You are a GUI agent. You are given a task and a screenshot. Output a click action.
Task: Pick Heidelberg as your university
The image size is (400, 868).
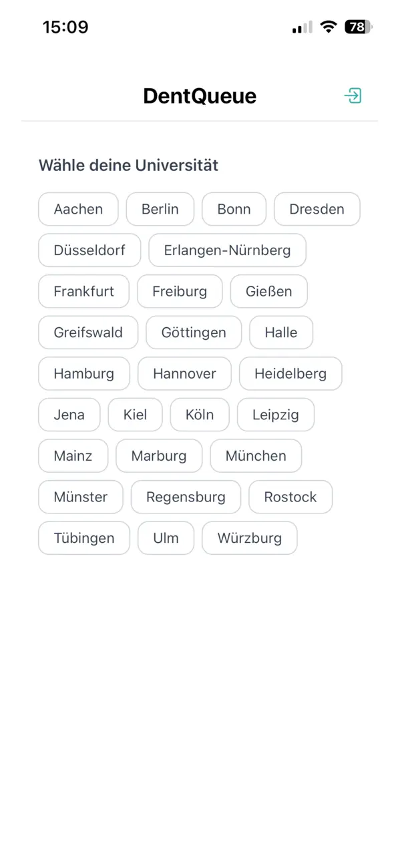pyautogui.click(x=290, y=373)
